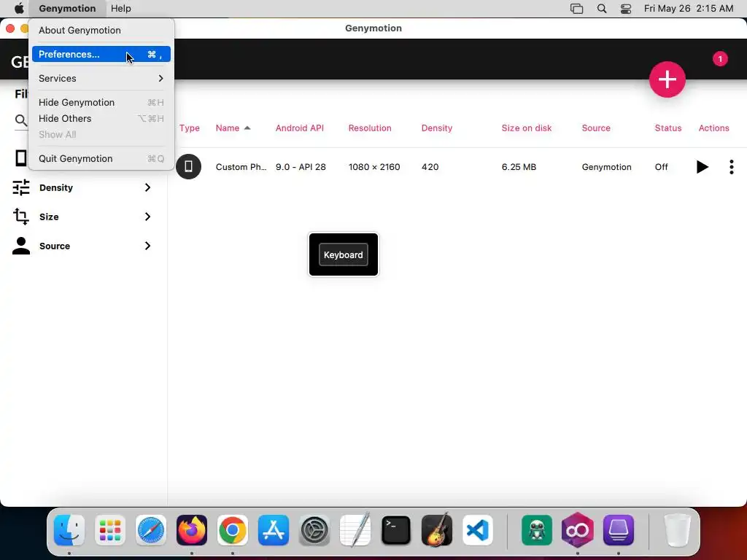Open the notifications badge showing 1
This screenshot has height=560, width=747.
[720, 59]
